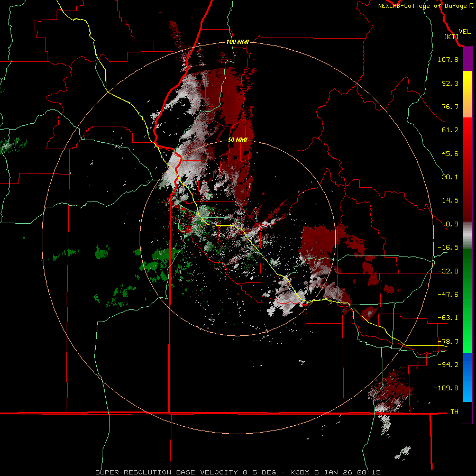476x476 pixels.
Task: Click the 14.5 velocity scale value
Action: tap(450, 200)
